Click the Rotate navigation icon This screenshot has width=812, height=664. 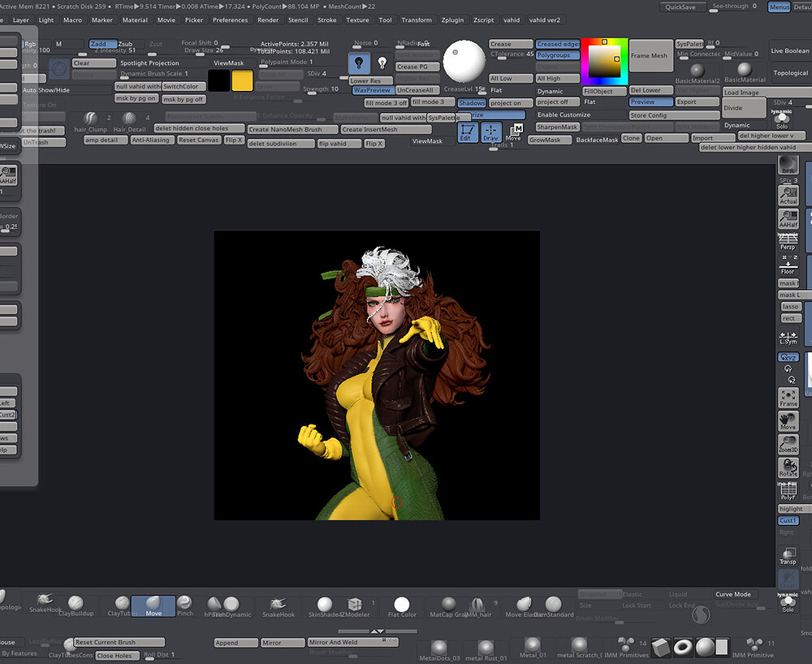pyautogui.click(x=788, y=468)
